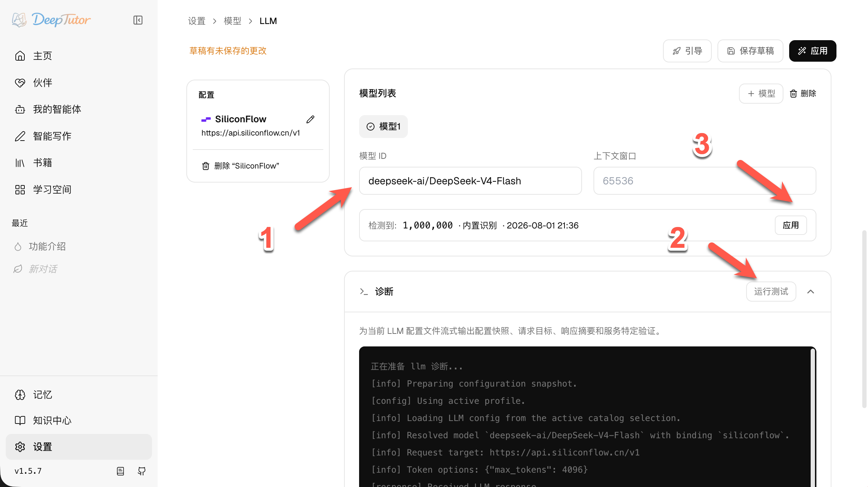The width and height of the screenshot is (868, 487).
Task: Collapse the 诊断 panel with the chevron
Action: [811, 292]
